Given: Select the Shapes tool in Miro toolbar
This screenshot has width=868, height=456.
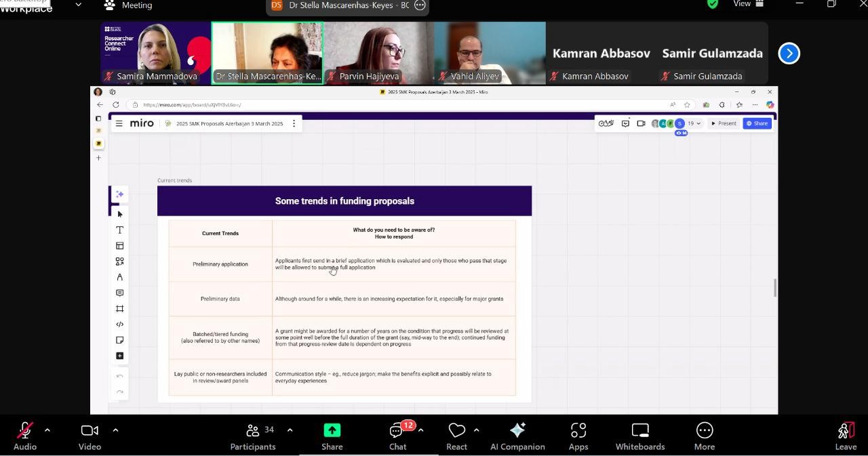Looking at the screenshot, I should (x=119, y=262).
